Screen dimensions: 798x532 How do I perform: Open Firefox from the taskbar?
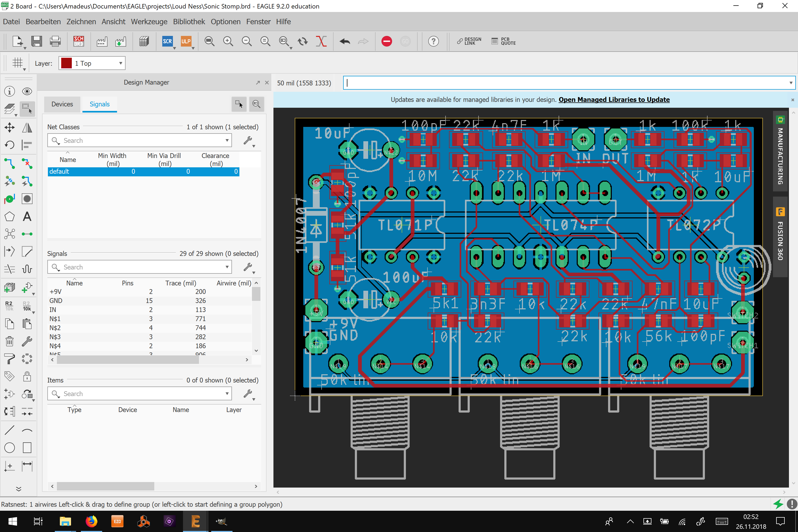[x=91, y=521]
